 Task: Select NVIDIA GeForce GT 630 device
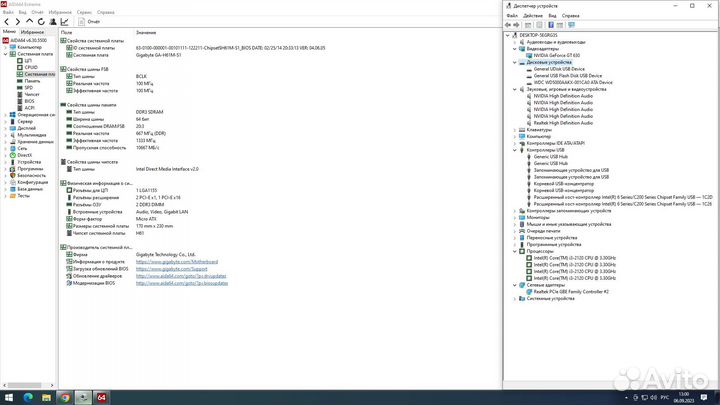click(x=557, y=56)
